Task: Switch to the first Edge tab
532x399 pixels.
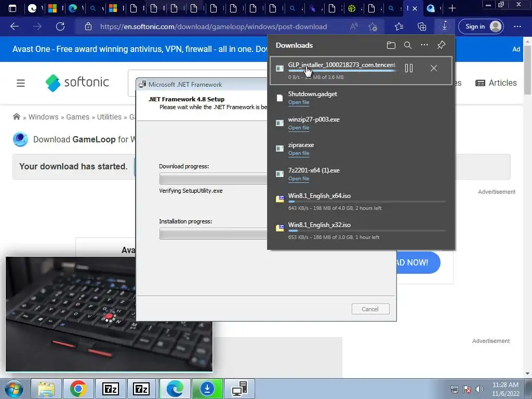Action: [73, 8]
